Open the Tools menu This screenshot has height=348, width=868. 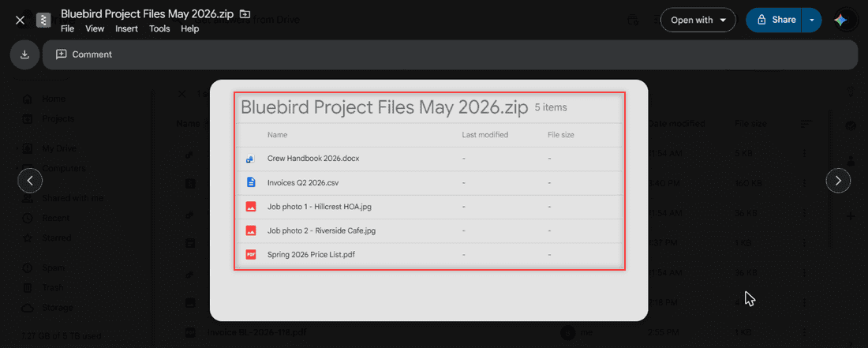click(x=159, y=28)
